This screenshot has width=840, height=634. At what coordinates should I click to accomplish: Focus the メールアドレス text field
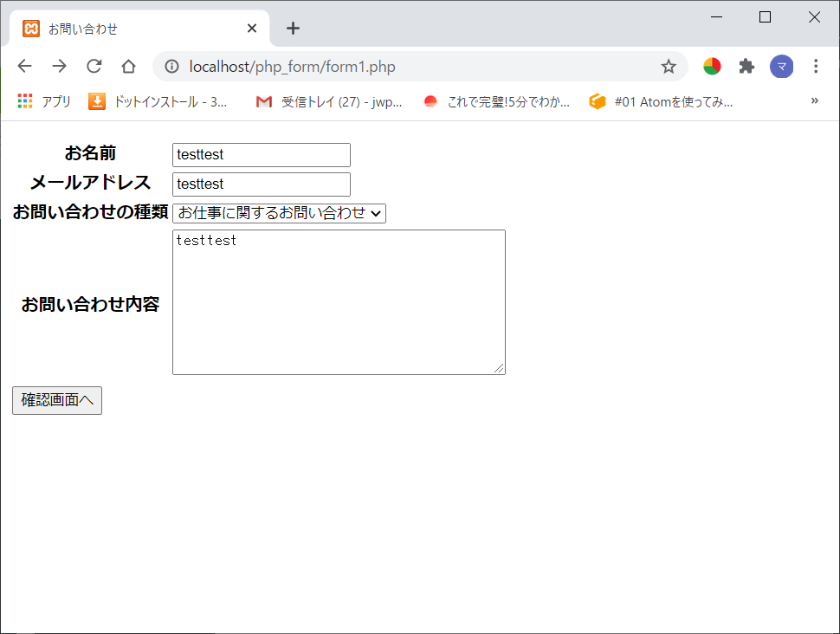[x=262, y=184]
